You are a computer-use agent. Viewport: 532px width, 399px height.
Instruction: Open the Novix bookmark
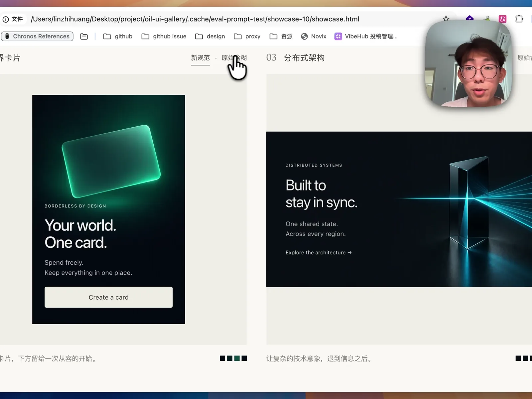314,36
